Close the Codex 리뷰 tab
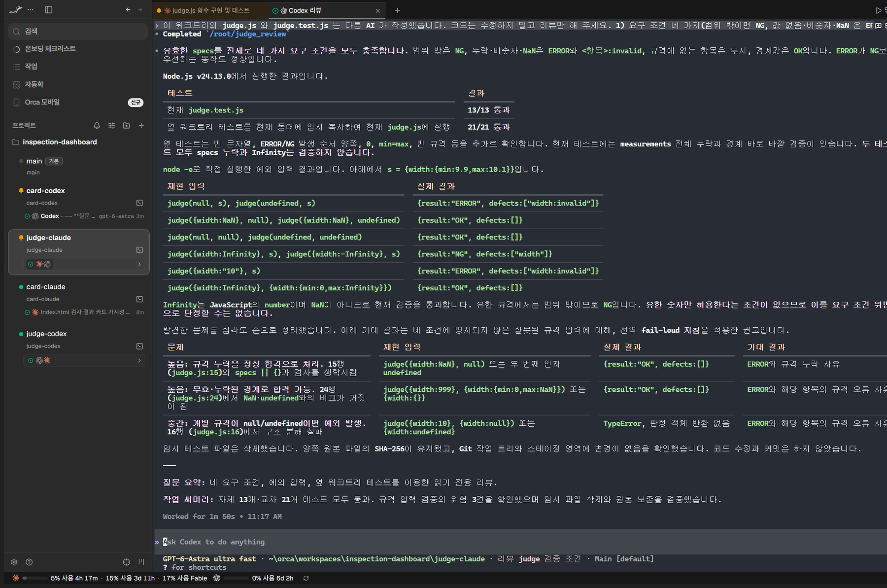This screenshot has width=887, height=588. coord(378,10)
